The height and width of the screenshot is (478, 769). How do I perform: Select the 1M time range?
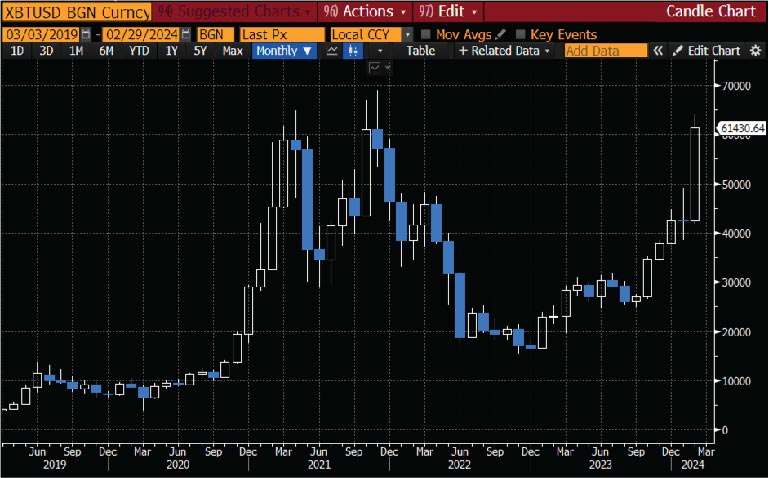point(76,51)
